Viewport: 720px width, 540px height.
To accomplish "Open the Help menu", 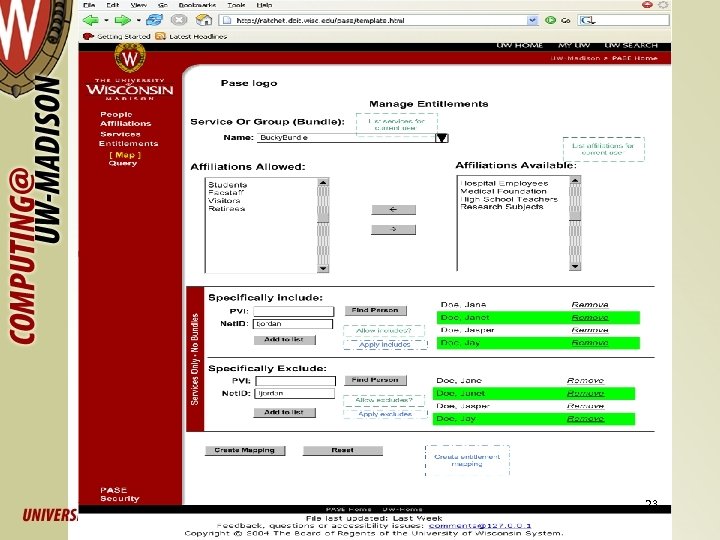I will click(x=264, y=5).
